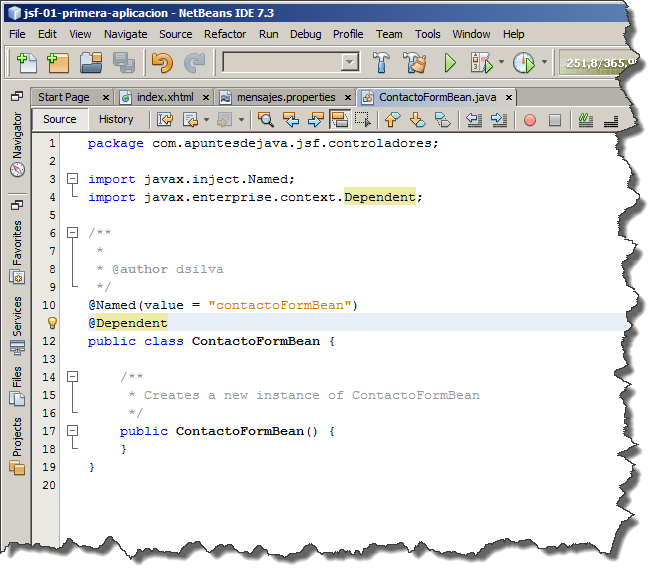
Task: Switch to the History view
Action: 116,120
